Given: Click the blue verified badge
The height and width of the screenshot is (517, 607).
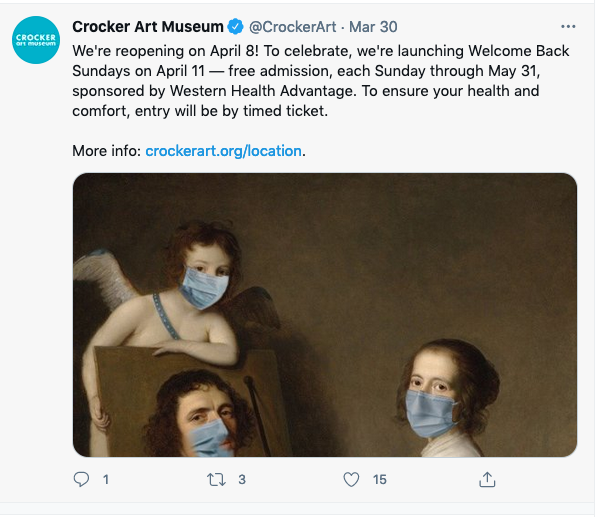Looking at the screenshot, I should (235, 27).
